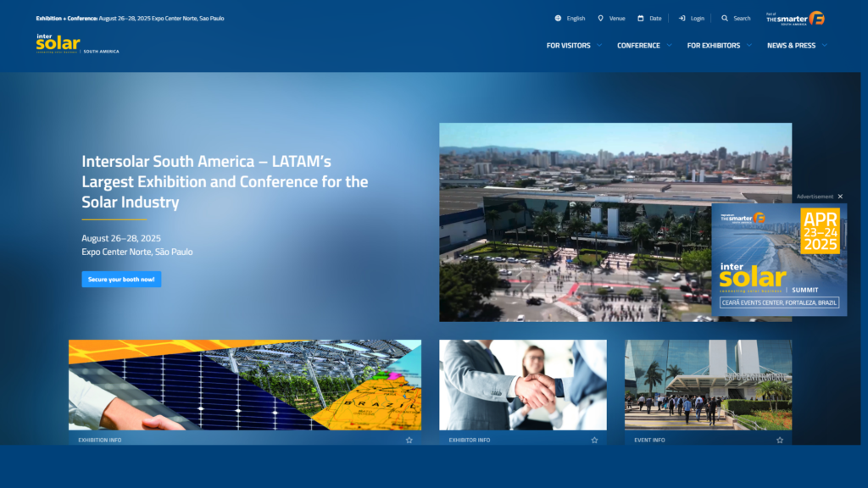Open the Expo Center entrance image

click(x=709, y=385)
